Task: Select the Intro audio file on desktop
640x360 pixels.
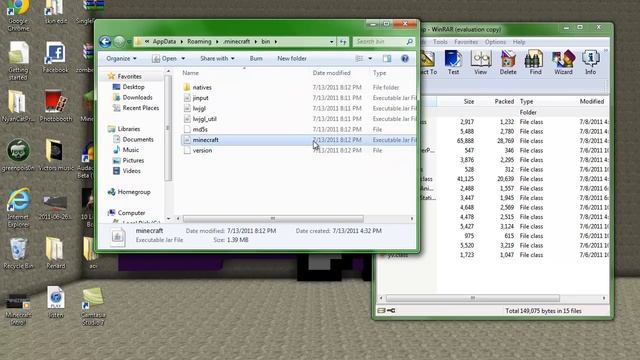Action: pyautogui.click(x=56, y=302)
